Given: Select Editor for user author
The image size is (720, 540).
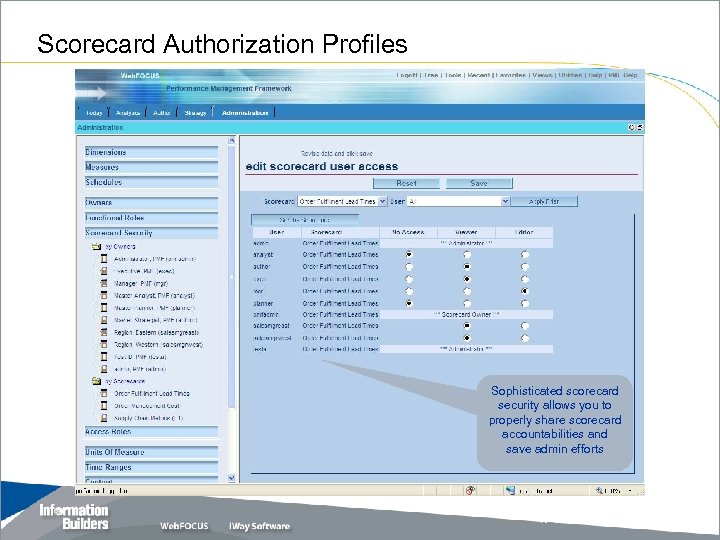Looking at the screenshot, I should pos(525,266).
